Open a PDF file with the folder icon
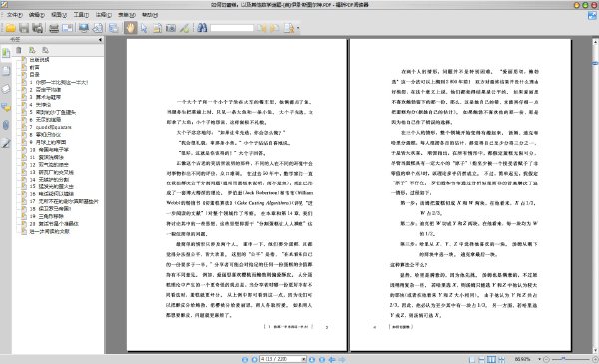This screenshot has width=599, height=364. (10, 28)
